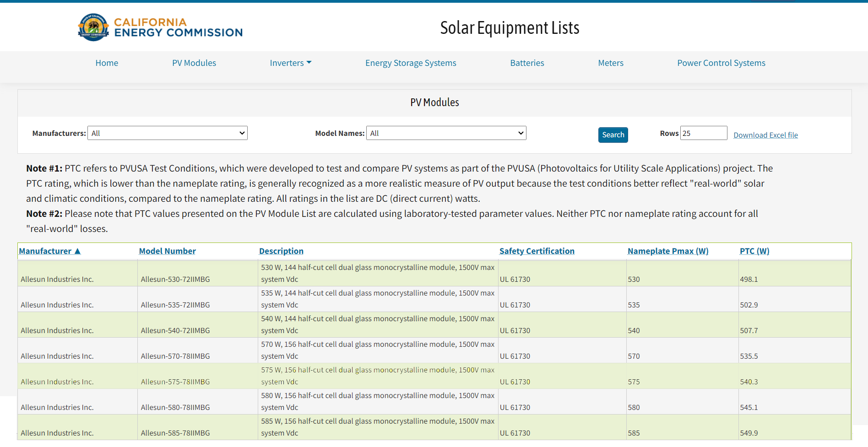Download the Excel file

pyautogui.click(x=765, y=135)
